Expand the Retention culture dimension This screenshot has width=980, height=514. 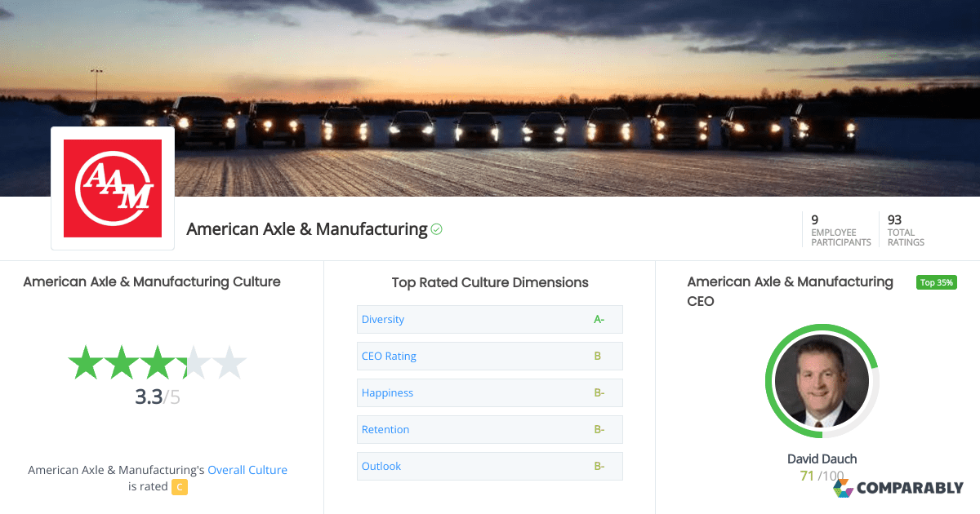point(385,429)
